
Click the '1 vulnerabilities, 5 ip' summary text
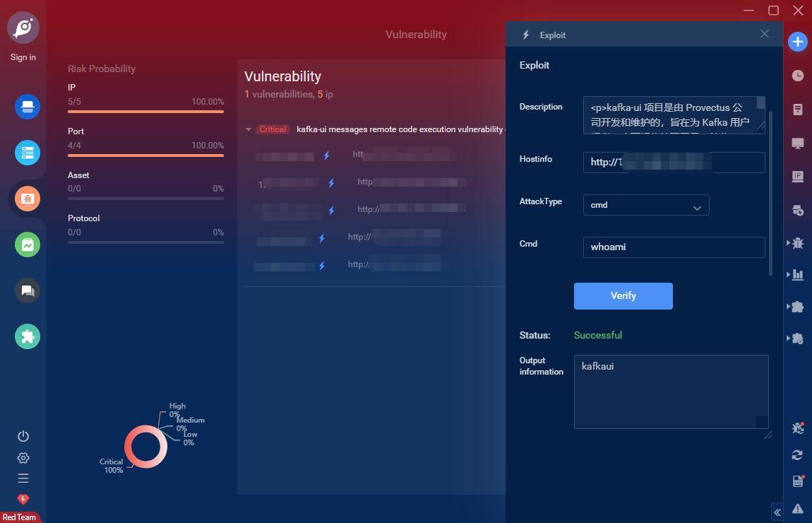(289, 94)
